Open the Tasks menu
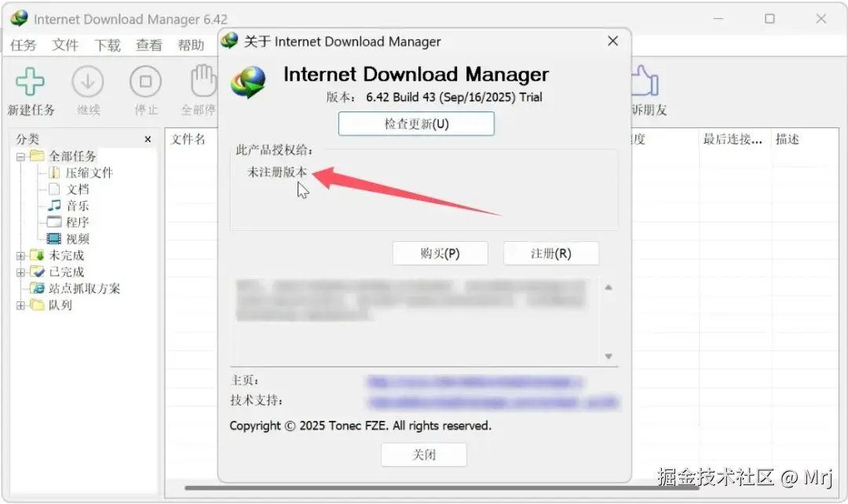Image resolution: width=848 pixels, height=504 pixels. 24,45
